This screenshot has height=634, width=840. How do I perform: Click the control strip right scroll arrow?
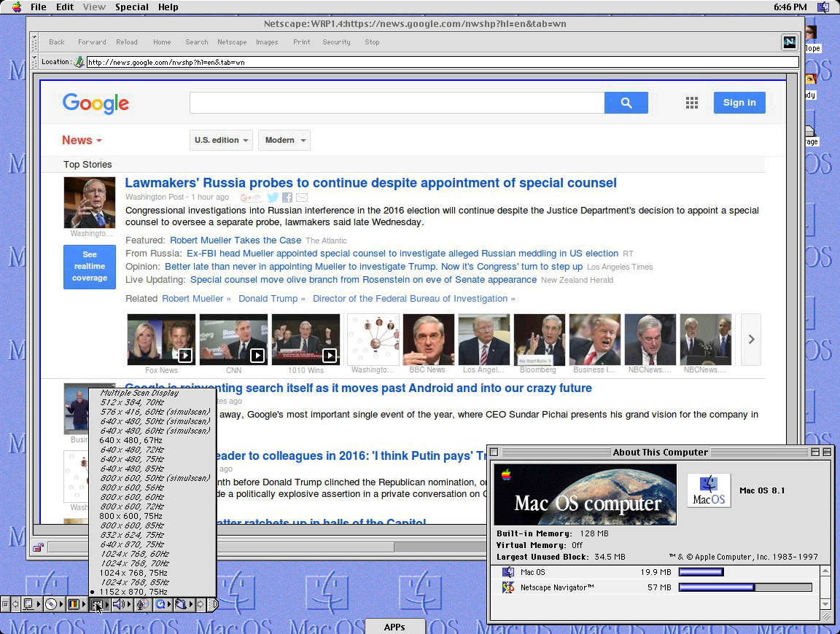(x=201, y=605)
